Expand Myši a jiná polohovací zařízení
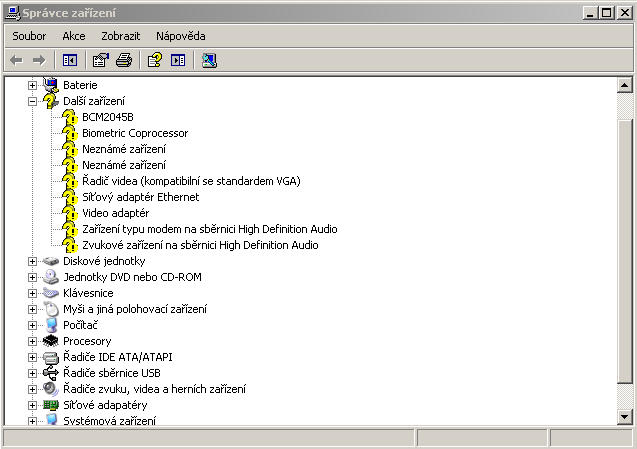The width and height of the screenshot is (637, 449). pos(32,309)
